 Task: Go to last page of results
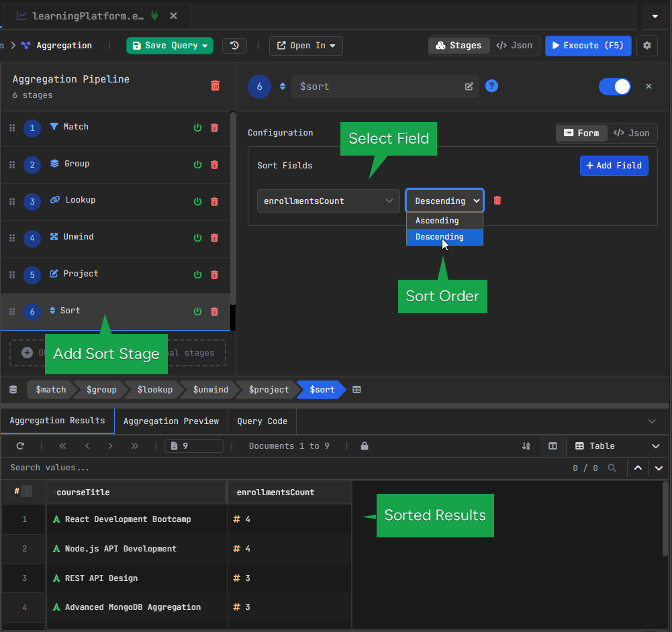tap(134, 445)
